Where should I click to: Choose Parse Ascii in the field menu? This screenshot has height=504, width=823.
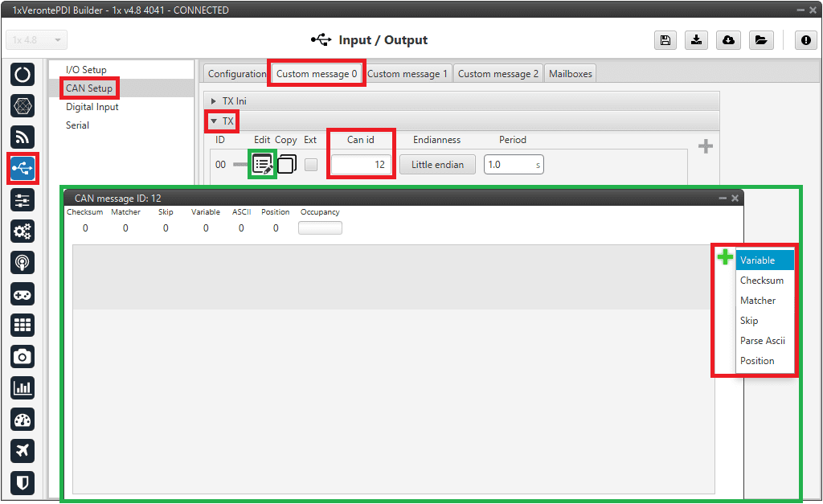coord(762,341)
